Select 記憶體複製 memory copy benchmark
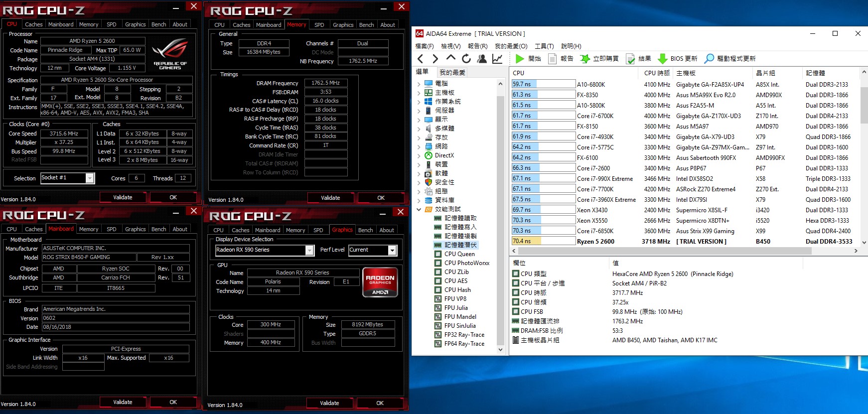The image size is (868, 414). pyautogui.click(x=455, y=236)
